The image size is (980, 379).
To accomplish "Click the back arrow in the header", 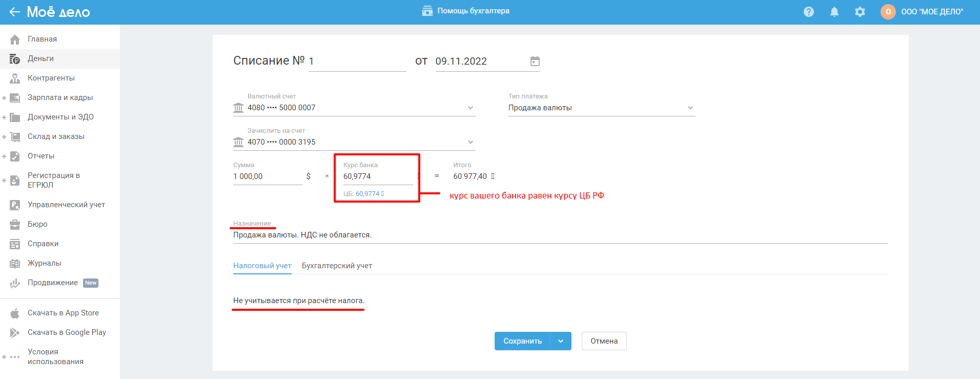I will [x=14, y=12].
